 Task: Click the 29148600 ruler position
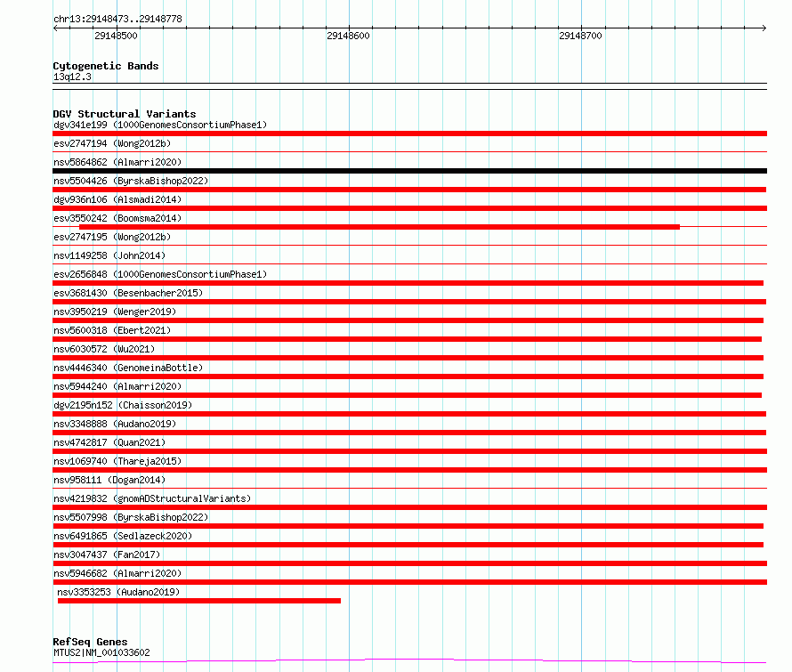349,36
